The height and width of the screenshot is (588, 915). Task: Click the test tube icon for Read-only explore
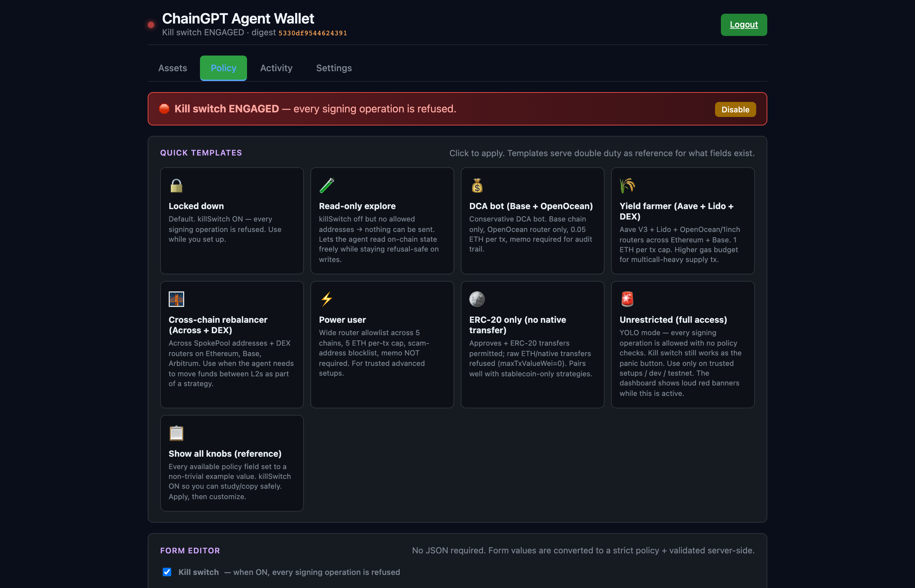point(327,186)
